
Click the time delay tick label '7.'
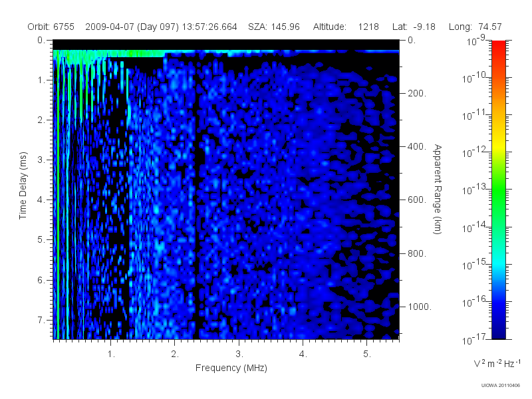[41, 320]
